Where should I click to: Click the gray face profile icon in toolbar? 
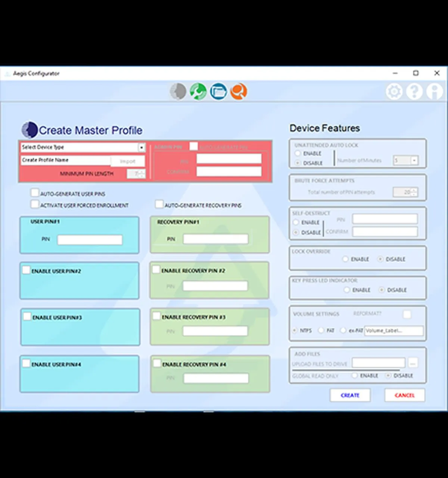point(178,91)
